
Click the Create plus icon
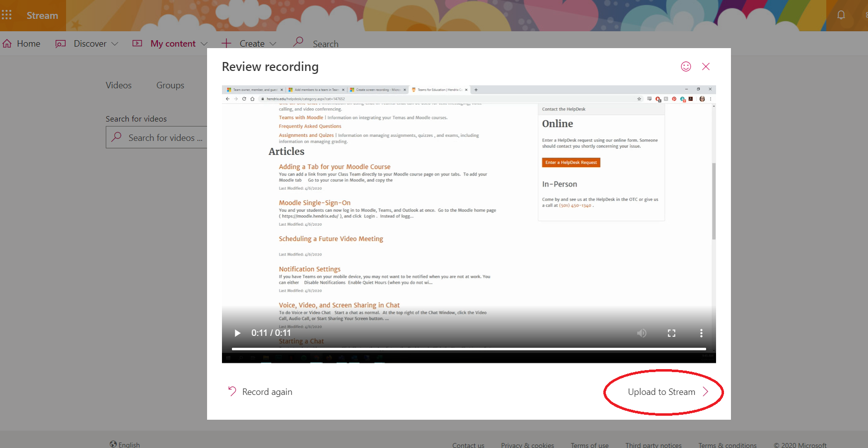click(x=226, y=43)
